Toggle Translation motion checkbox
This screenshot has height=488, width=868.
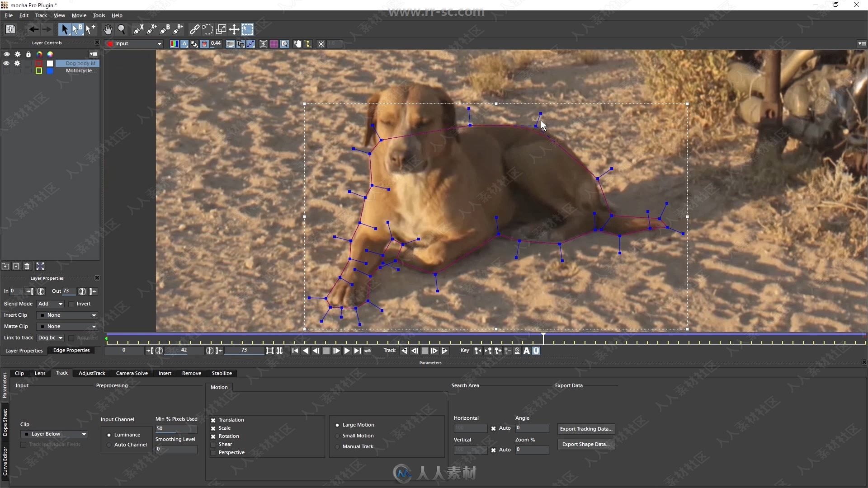pos(213,420)
